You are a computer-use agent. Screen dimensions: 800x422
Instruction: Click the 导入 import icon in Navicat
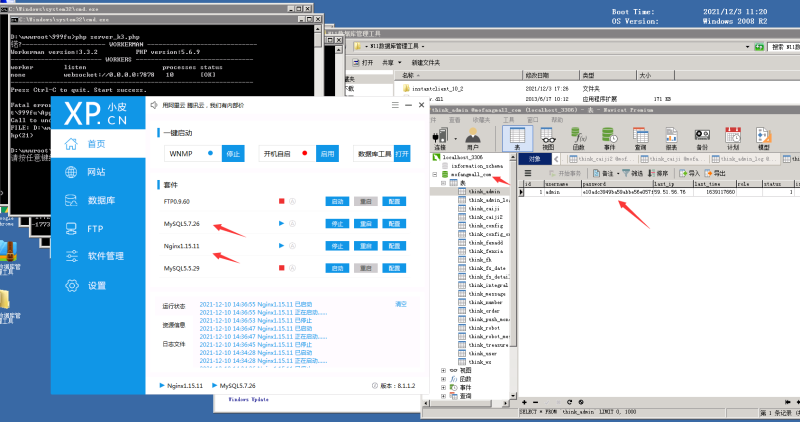[x=689, y=173]
